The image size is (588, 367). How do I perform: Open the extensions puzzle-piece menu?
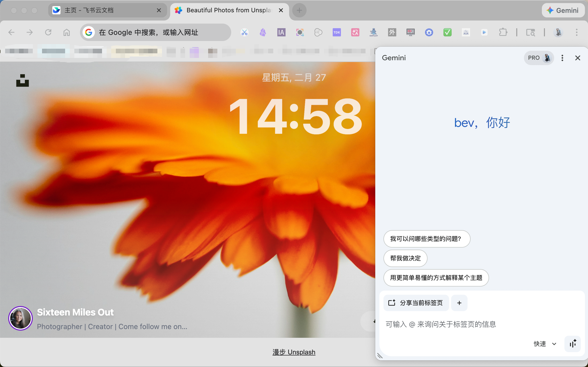[503, 32]
